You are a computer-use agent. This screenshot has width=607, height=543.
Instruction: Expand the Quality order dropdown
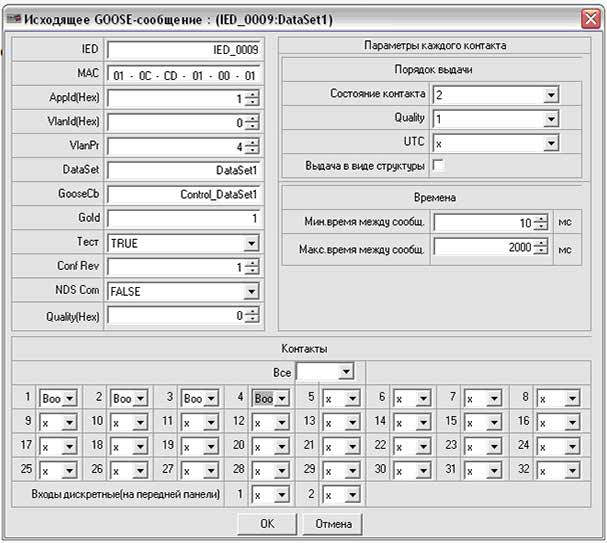point(551,119)
